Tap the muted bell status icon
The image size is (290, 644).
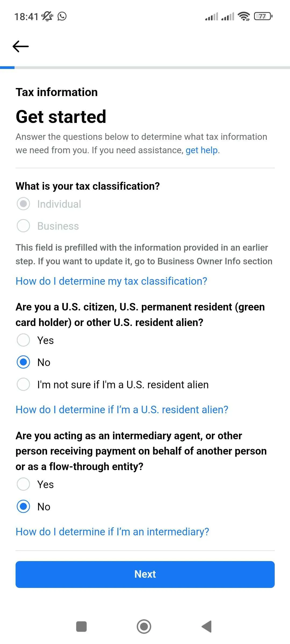47,16
